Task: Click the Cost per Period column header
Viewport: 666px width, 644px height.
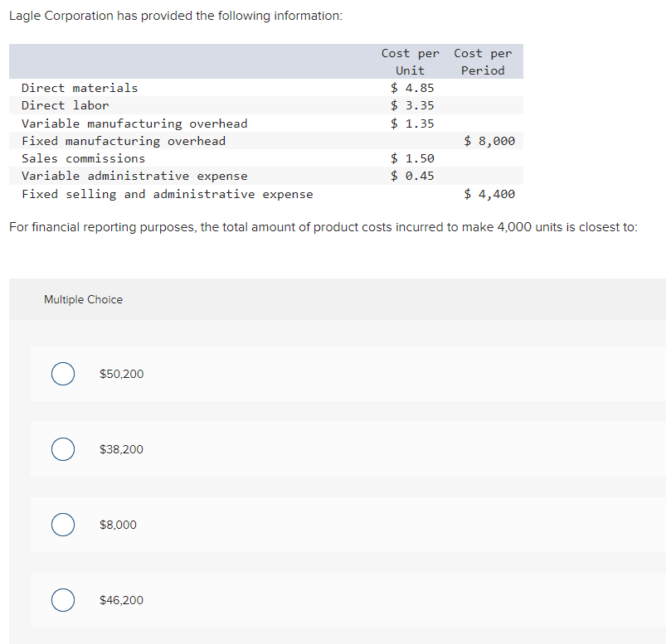Action: (x=483, y=61)
